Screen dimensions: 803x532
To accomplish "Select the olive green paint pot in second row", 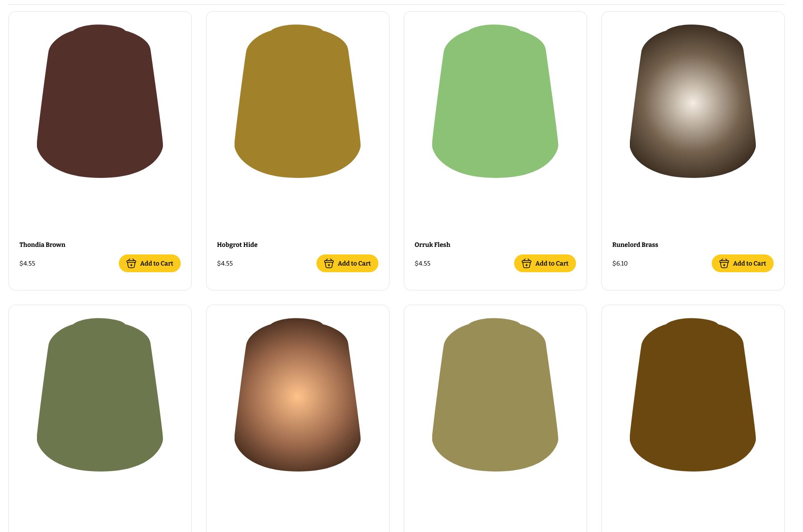I will tap(100, 395).
